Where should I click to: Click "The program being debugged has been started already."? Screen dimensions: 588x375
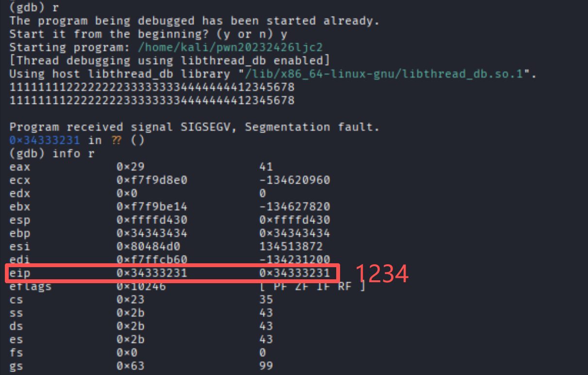point(195,21)
